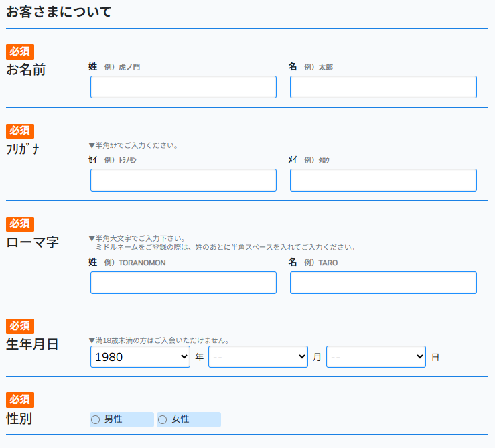Screen dimensions: 495x448
Task: Focus the メイ katakana input field
Action: point(382,180)
